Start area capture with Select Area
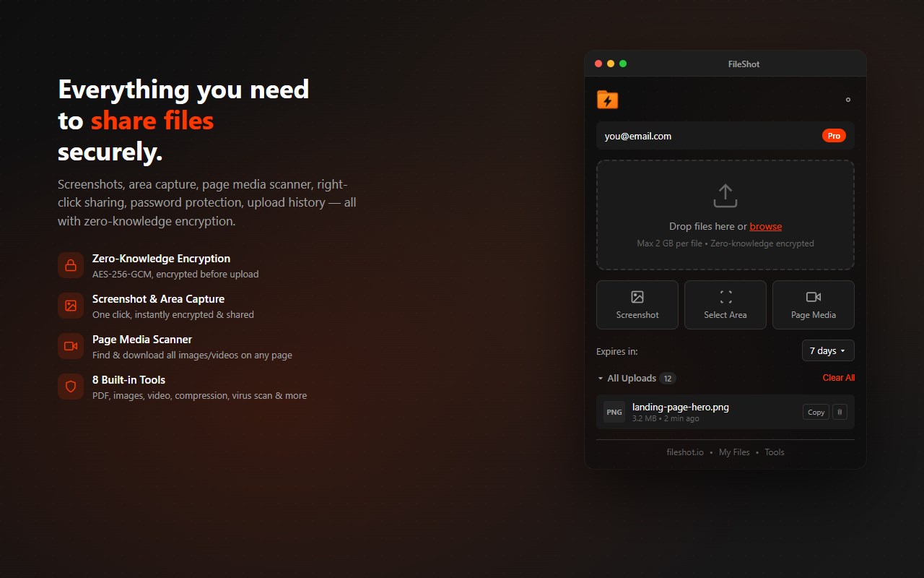The width and height of the screenshot is (924, 578). [x=725, y=305]
